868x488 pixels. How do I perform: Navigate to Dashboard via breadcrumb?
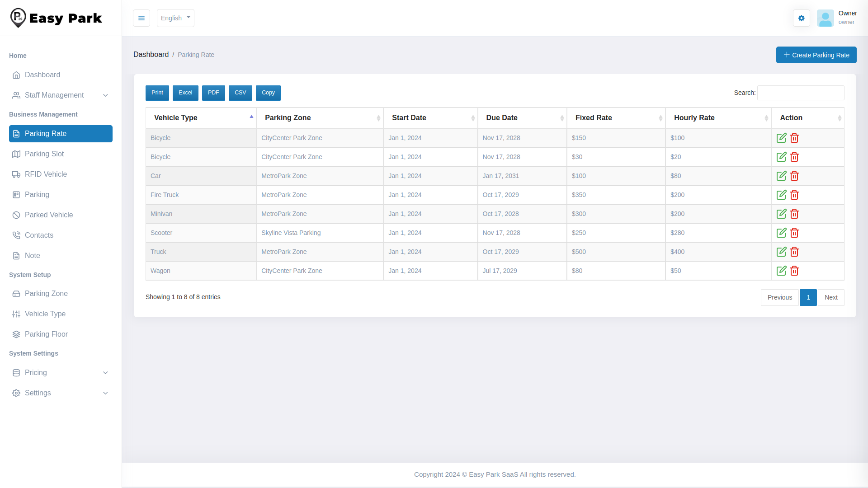coord(151,54)
